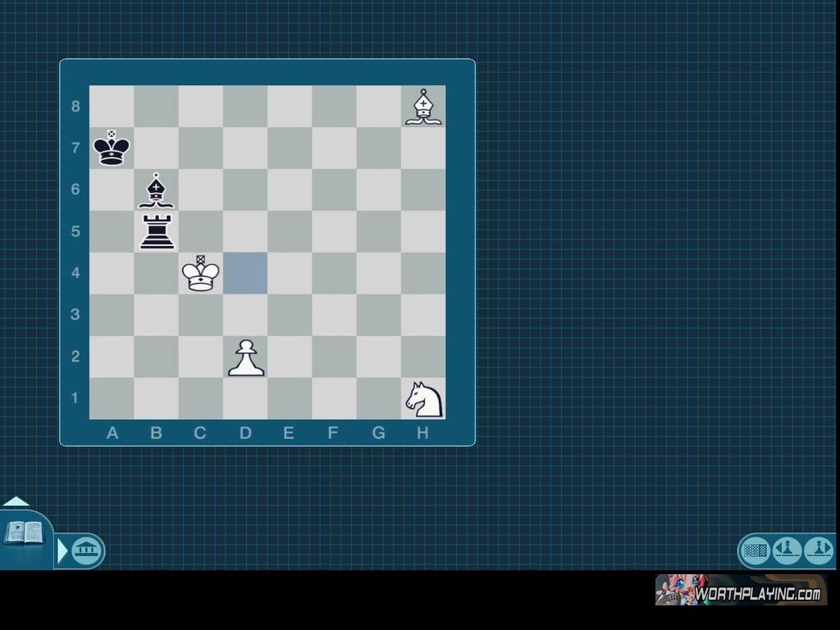Select the black rook on B5
Viewport: 840px width, 630px height.
(x=156, y=231)
